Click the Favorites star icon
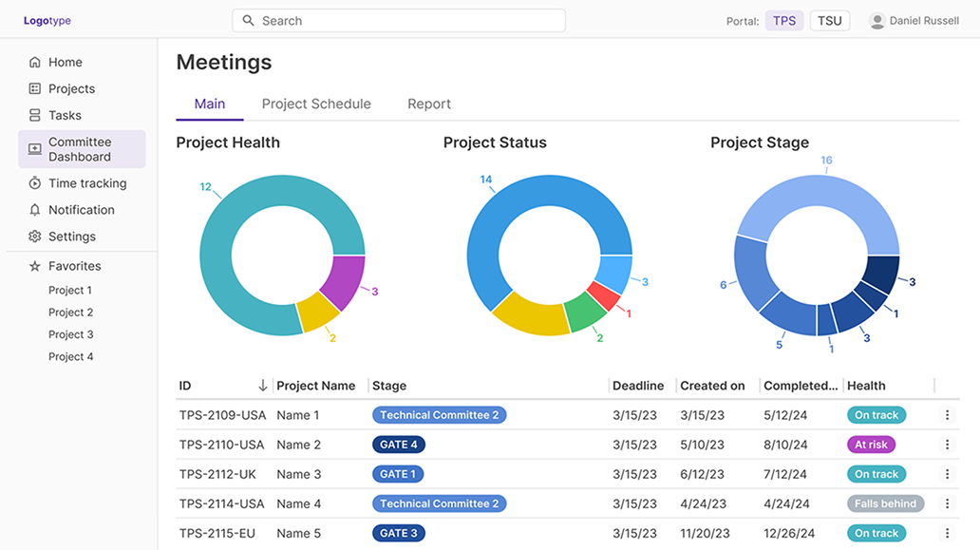Image resolution: width=980 pixels, height=550 pixels. pos(35,267)
